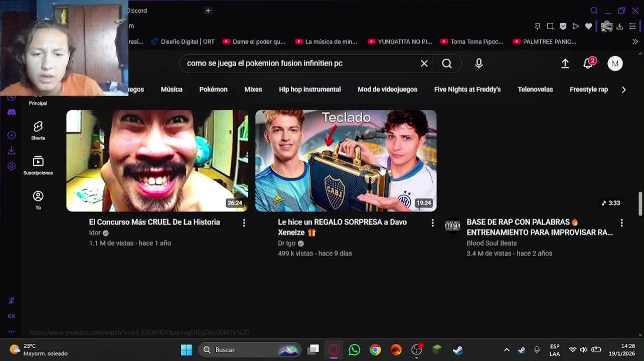Image resolution: width=644 pixels, height=361 pixels.
Task: Open downloads in Opera GX sidebar
Action: pos(12,151)
